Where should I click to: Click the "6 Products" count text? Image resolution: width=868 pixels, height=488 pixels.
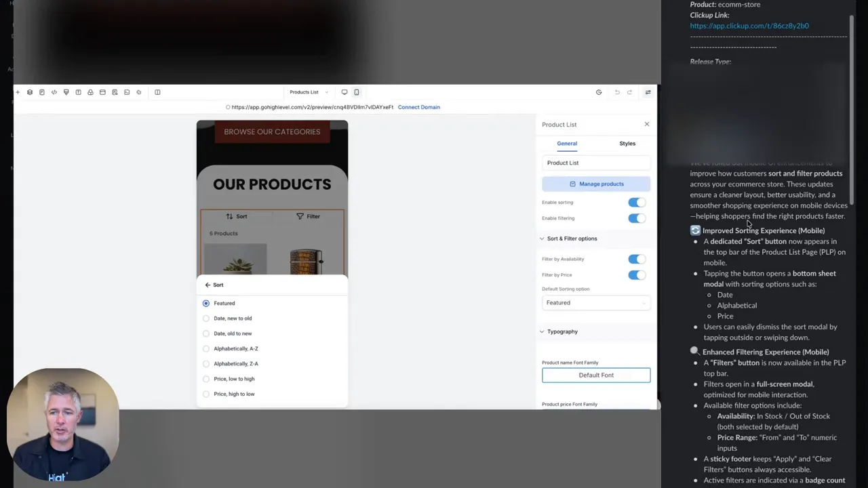[223, 233]
